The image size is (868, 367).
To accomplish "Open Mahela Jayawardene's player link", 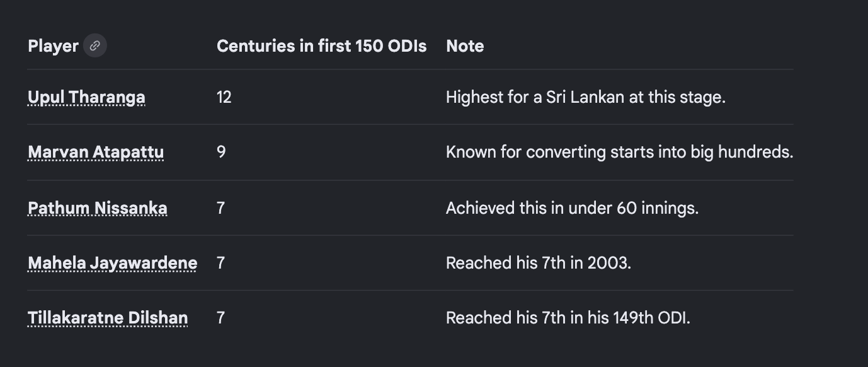I will pos(113,262).
